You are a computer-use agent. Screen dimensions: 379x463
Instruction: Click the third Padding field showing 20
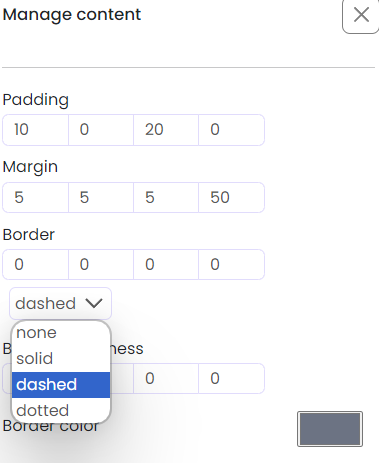[x=166, y=130]
